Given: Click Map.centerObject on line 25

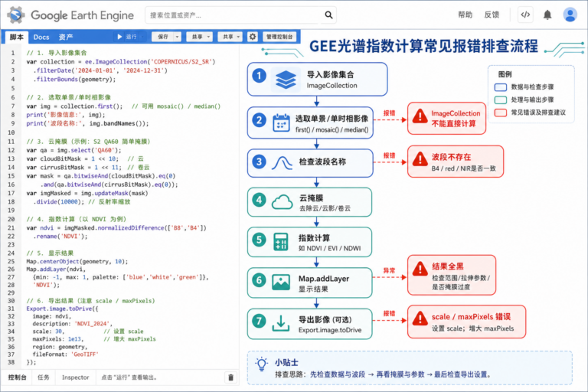Looking at the screenshot, I should pos(53,261).
